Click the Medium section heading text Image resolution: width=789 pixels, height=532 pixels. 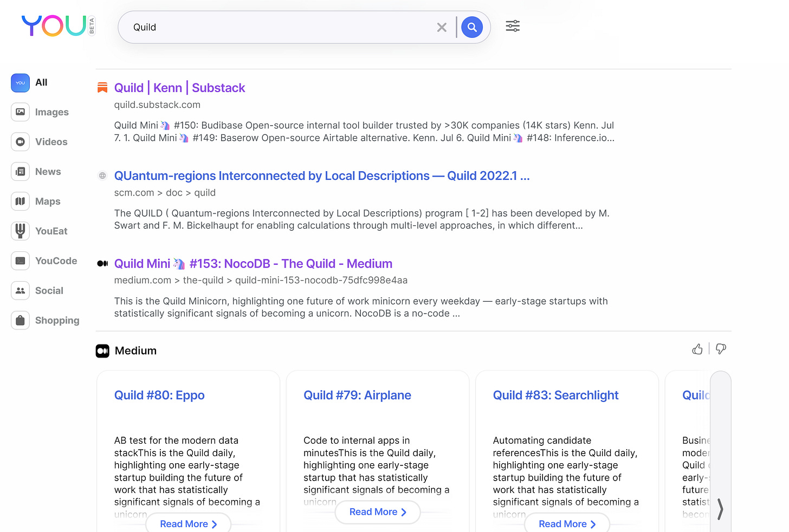point(135,351)
